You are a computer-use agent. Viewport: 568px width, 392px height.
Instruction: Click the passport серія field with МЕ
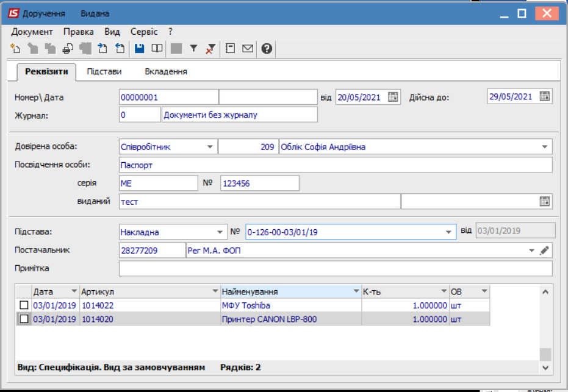pyautogui.click(x=158, y=183)
